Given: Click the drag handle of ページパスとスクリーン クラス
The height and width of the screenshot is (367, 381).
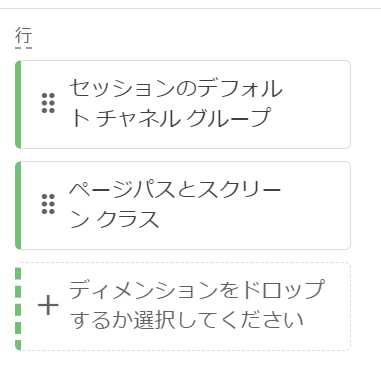Looking at the screenshot, I should point(48,204).
